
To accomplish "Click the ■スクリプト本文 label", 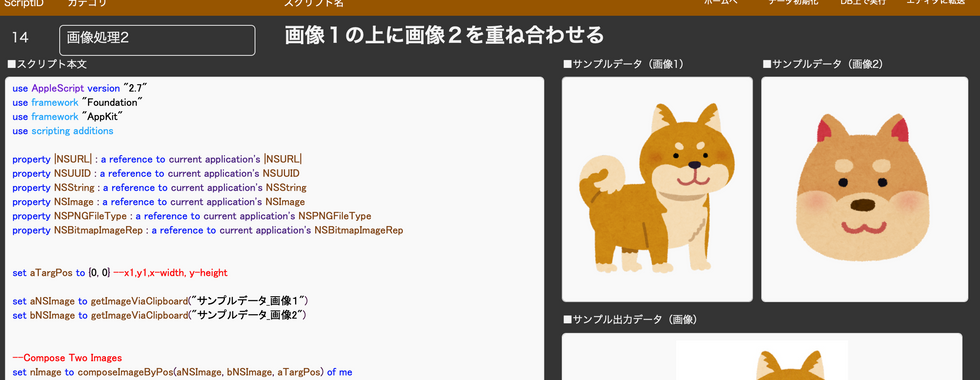I will (x=47, y=64).
